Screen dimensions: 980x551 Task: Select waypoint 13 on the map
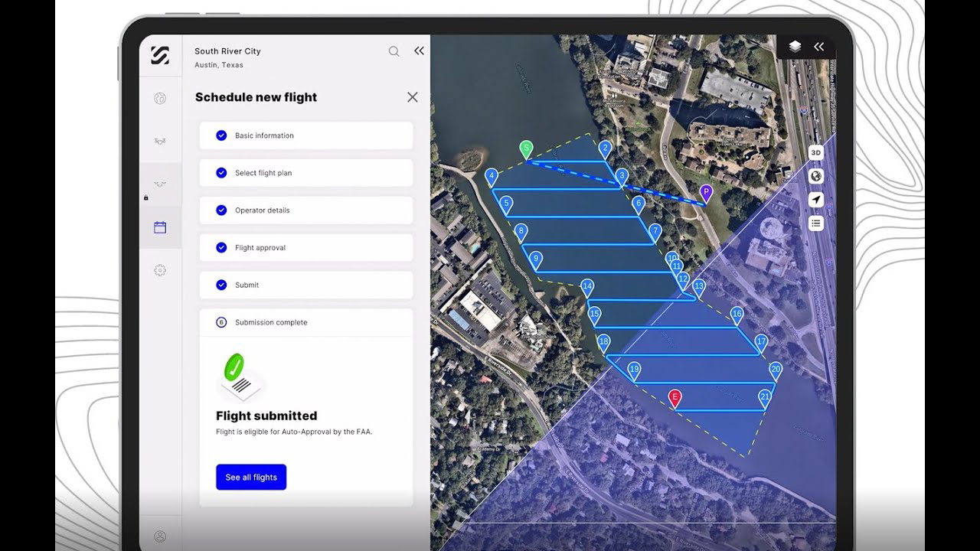tap(698, 288)
